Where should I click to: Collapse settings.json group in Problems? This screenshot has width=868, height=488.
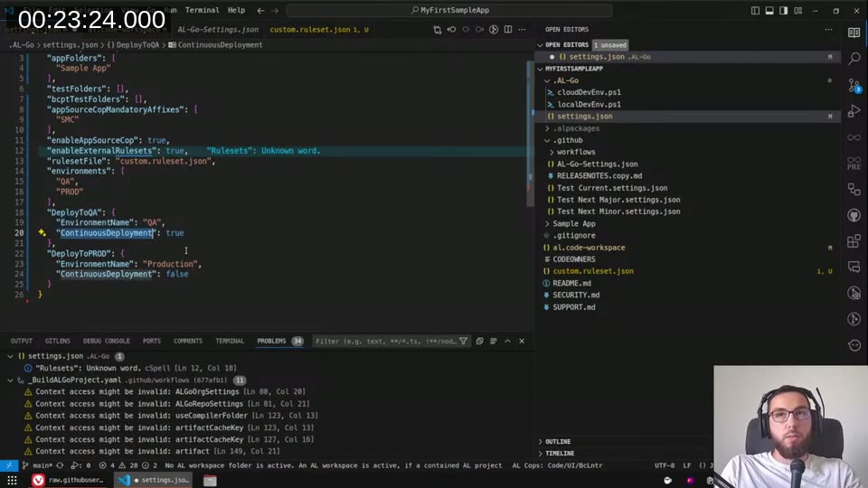click(10, 356)
